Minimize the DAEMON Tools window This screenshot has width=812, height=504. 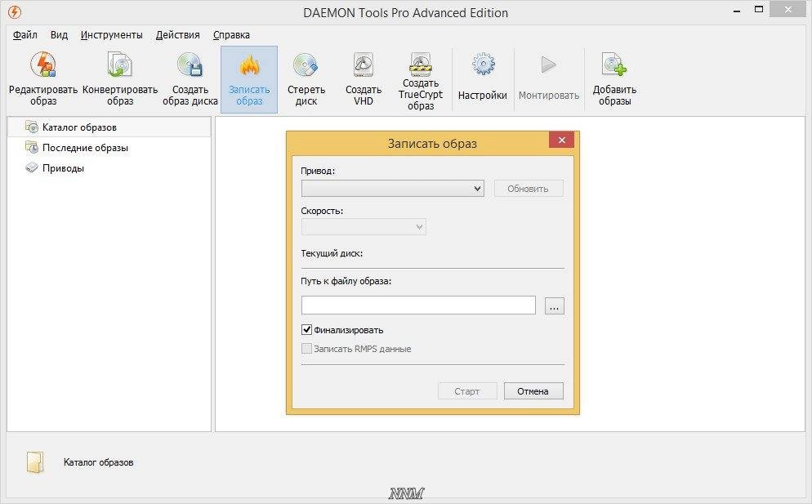(736, 10)
